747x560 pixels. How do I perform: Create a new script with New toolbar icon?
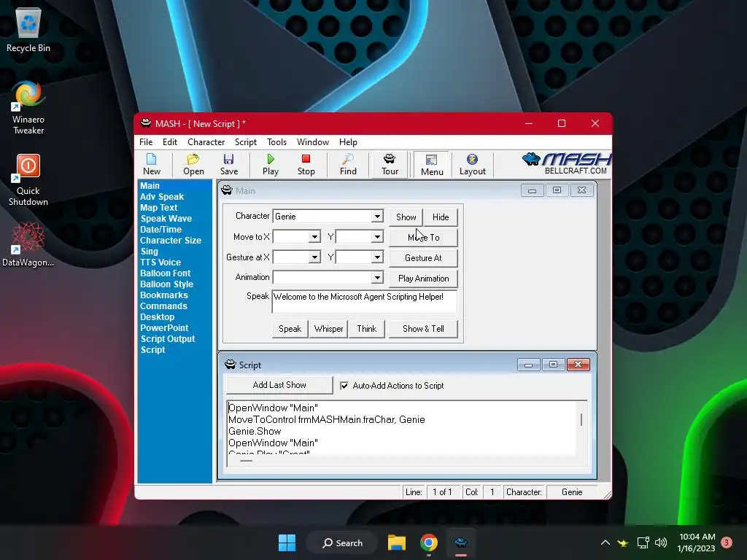point(152,165)
